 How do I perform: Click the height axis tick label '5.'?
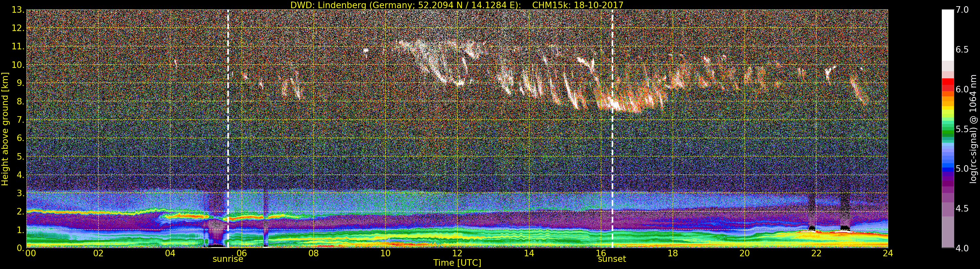tap(20, 156)
